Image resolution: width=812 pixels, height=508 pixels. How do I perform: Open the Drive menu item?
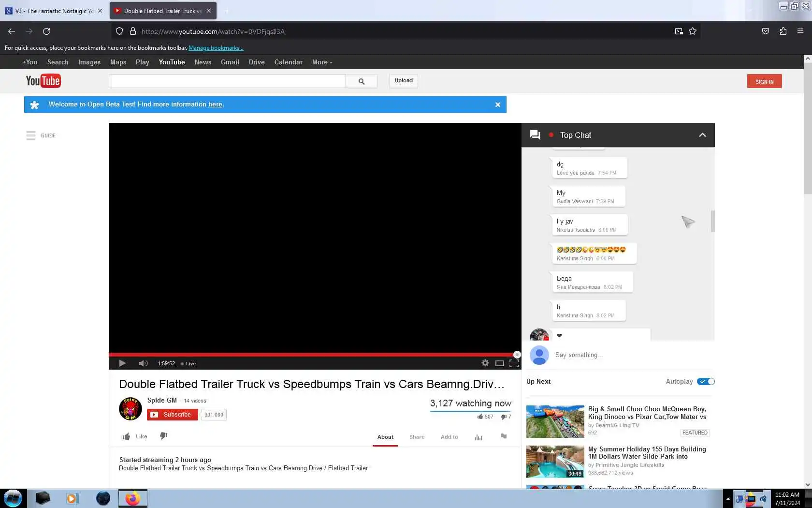(x=257, y=62)
